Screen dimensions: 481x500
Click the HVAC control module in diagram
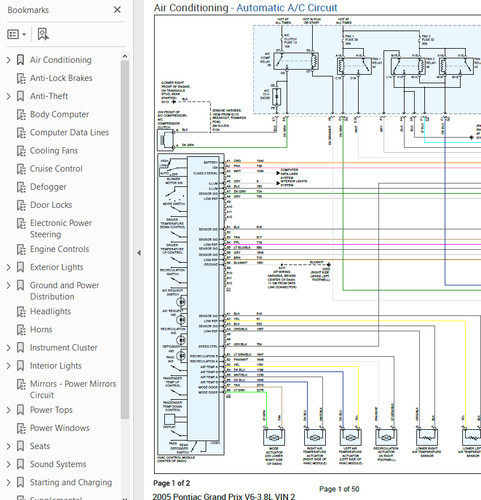tap(191, 305)
